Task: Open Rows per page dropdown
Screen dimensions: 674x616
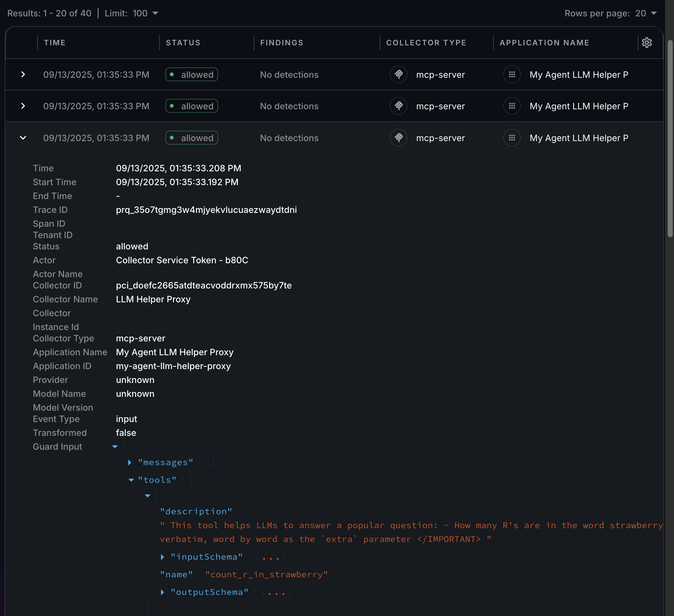Action: pyautogui.click(x=646, y=13)
